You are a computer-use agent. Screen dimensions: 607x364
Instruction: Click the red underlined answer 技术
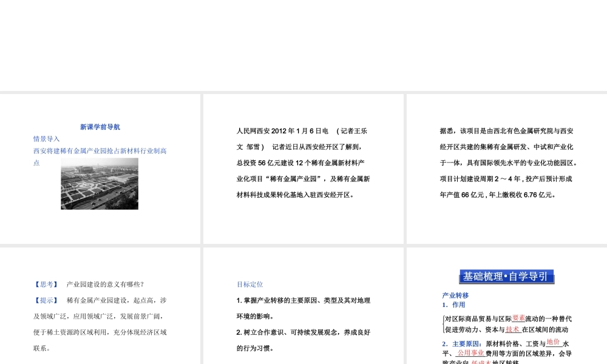513,329
